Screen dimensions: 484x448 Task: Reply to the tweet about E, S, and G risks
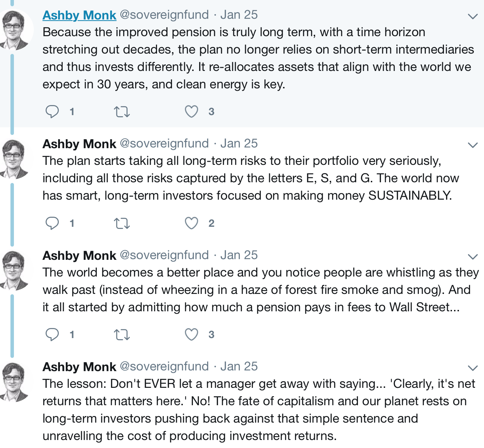(52, 223)
